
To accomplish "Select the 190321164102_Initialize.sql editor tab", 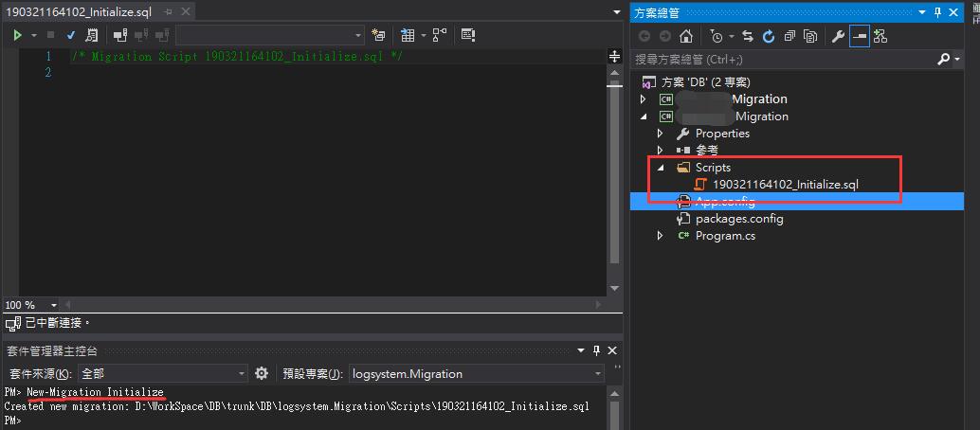I will (79, 12).
